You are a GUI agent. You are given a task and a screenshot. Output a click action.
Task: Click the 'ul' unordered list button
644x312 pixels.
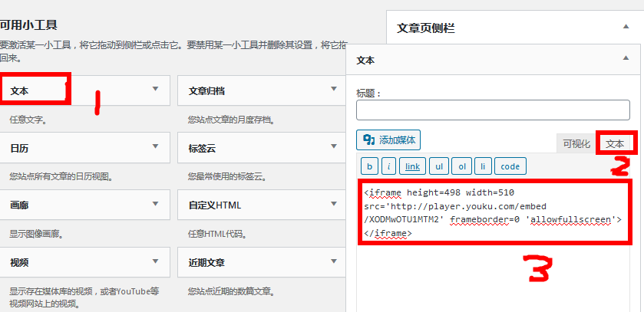[x=438, y=166]
